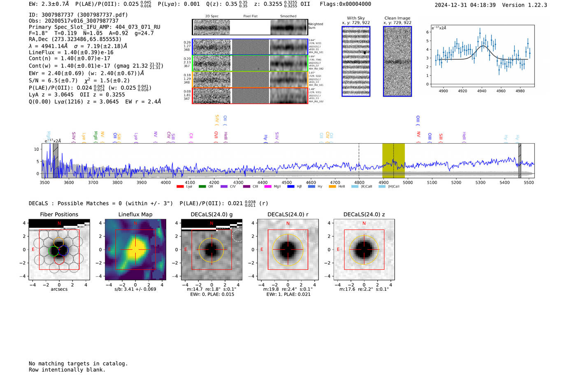Screen dimensions: 576x392
Task: Click the Pixel Flat column header
Action: click(250, 16)
